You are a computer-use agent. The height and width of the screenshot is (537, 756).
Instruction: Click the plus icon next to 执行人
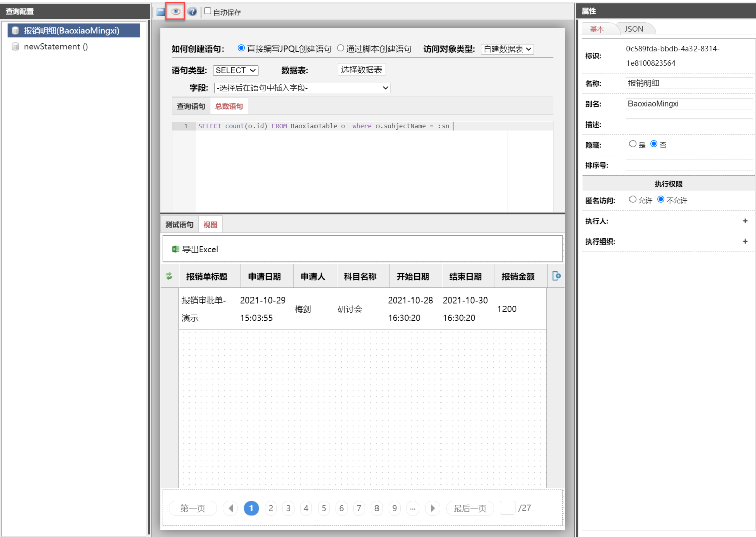coord(745,221)
